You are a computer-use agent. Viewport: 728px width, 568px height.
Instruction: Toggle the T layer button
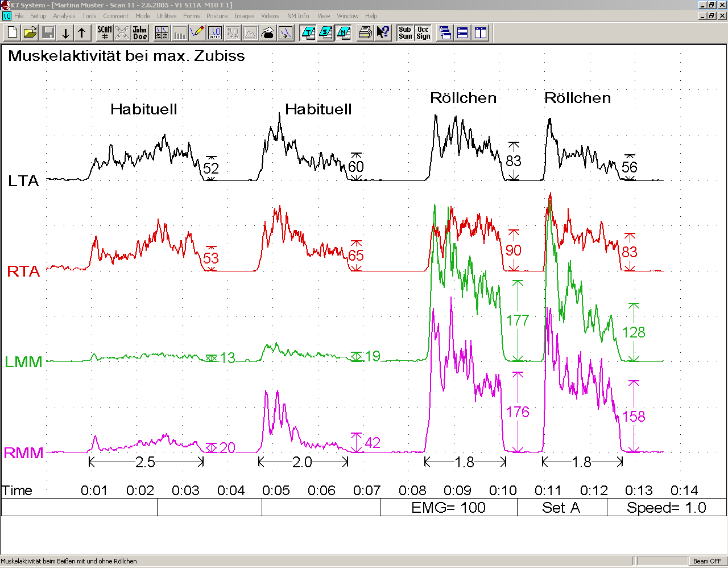point(308,33)
